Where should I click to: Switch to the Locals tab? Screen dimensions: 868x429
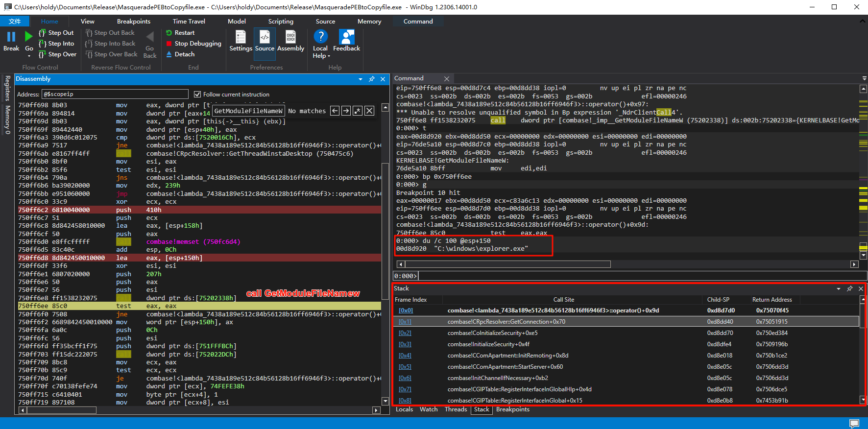404,409
